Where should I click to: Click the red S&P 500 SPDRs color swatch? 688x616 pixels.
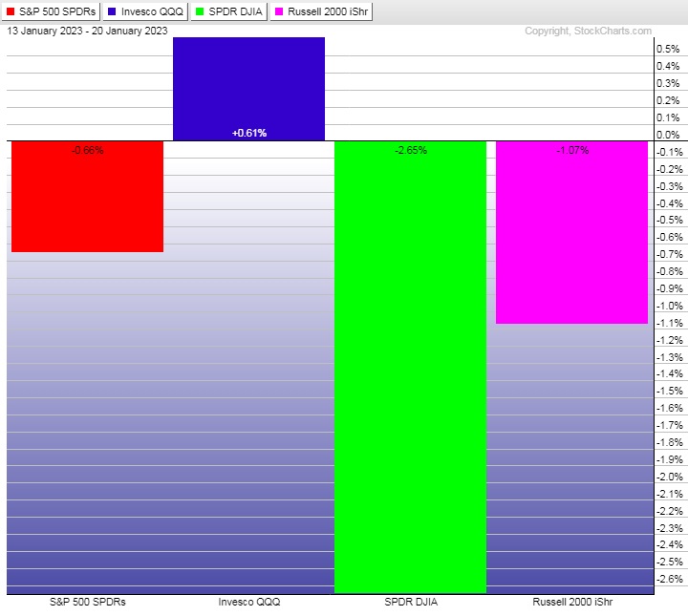pyautogui.click(x=11, y=11)
